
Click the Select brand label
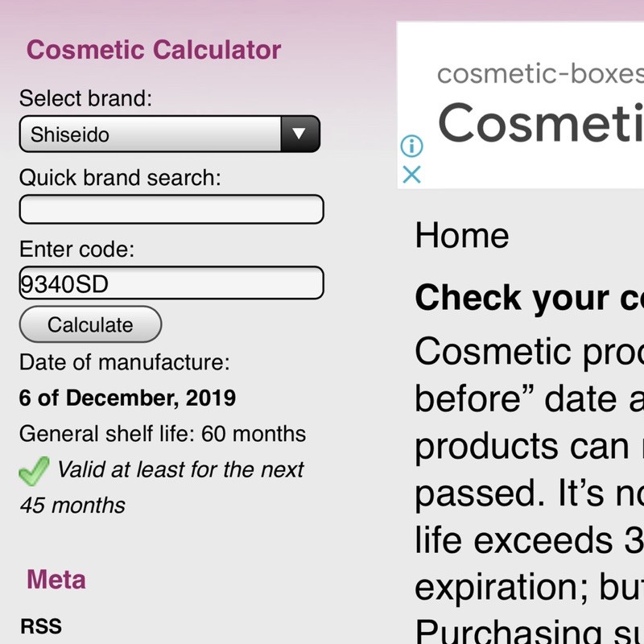[85, 98]
